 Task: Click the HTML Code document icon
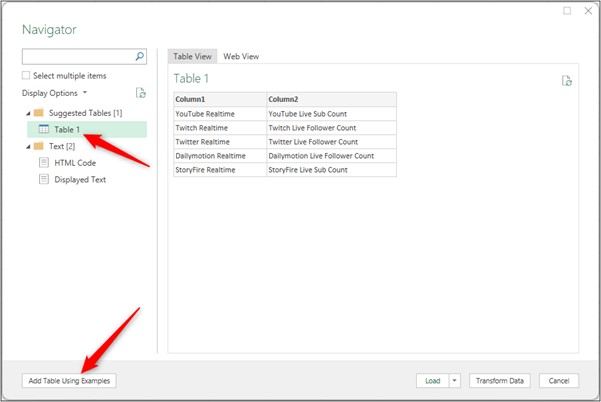tap(44, 162)
